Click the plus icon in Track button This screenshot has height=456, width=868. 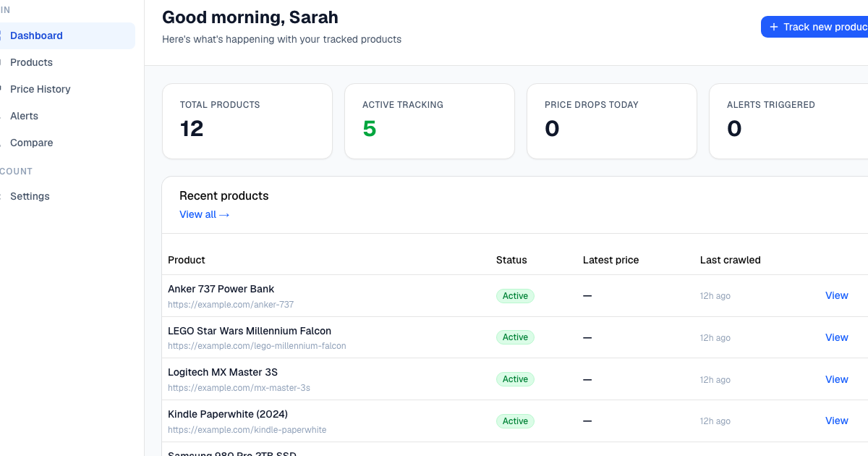tap(774, 27)
